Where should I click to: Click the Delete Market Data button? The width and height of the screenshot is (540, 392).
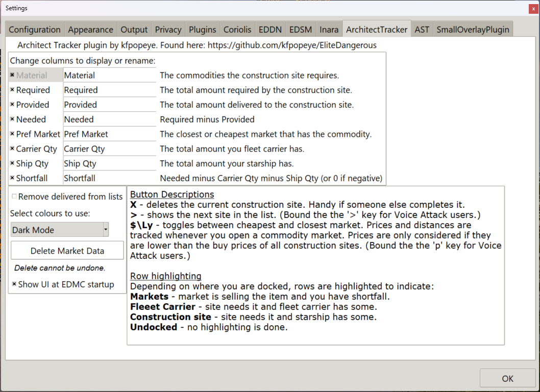tap(67, 251)
